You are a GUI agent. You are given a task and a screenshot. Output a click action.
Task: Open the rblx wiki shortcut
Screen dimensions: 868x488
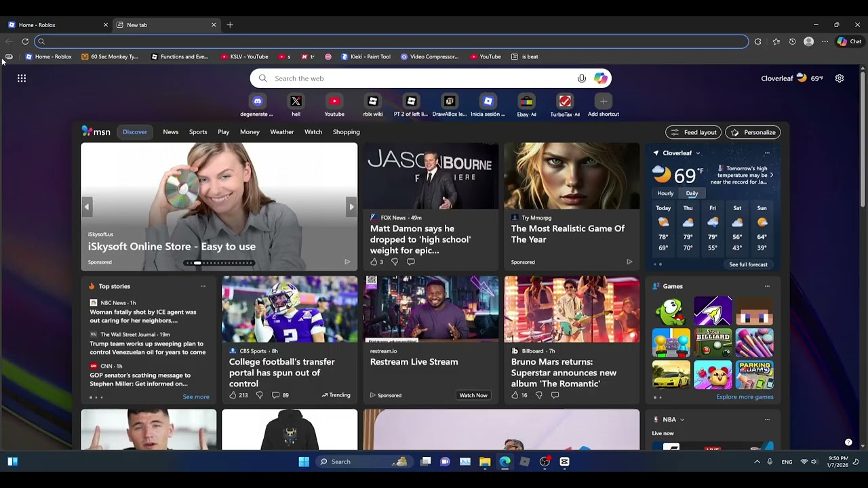point(372,105)
